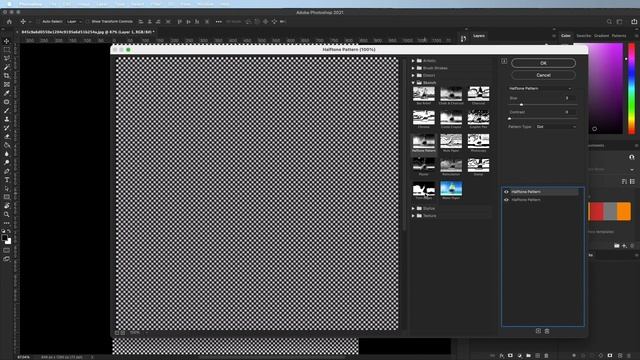The width and height of the screenshot is (640, 360).
Task: Select the Lasso tool
Action: tap(7, 58)
